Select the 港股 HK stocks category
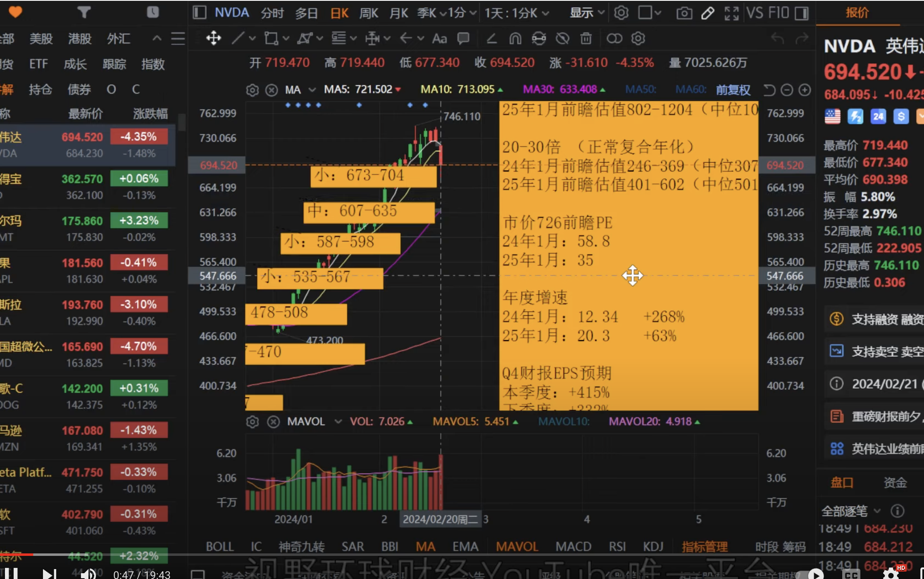Viewport: 924px width, 579px height. point(80,39)
